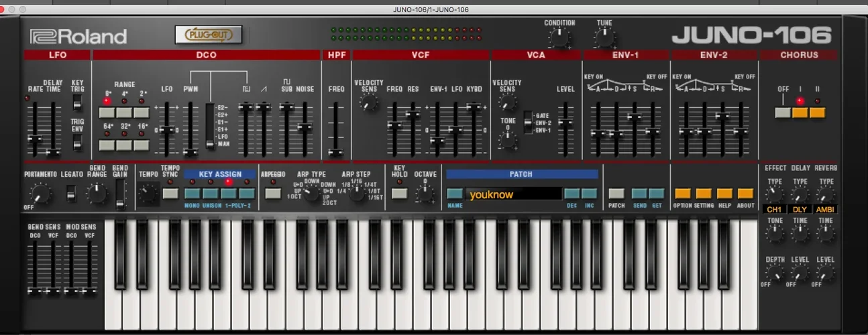The width and height of the screenshot is (868, 335).
Task: Click the DCO PWM slider handle
Action: tap(191, 152)
